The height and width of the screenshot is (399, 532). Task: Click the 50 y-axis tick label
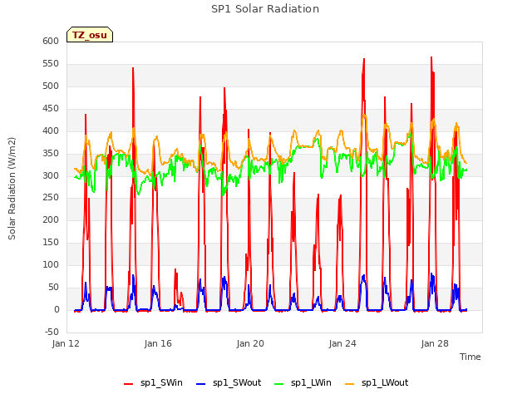[x=54, y=287]
